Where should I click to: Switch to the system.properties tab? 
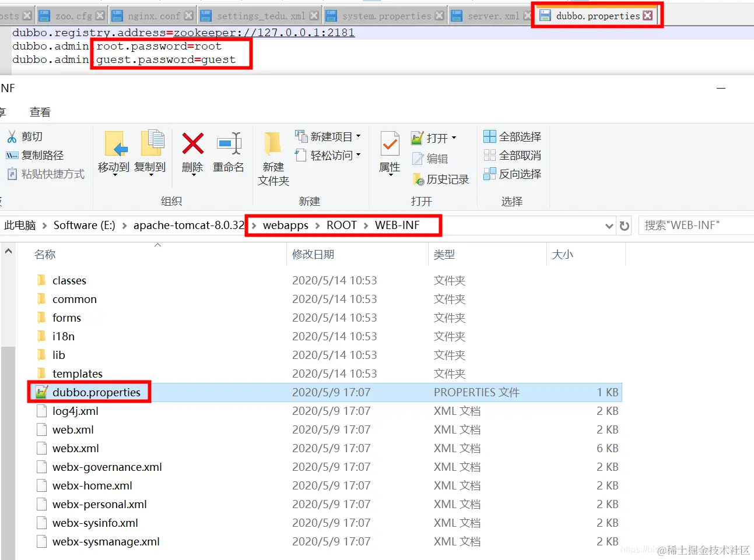(386, 16)
